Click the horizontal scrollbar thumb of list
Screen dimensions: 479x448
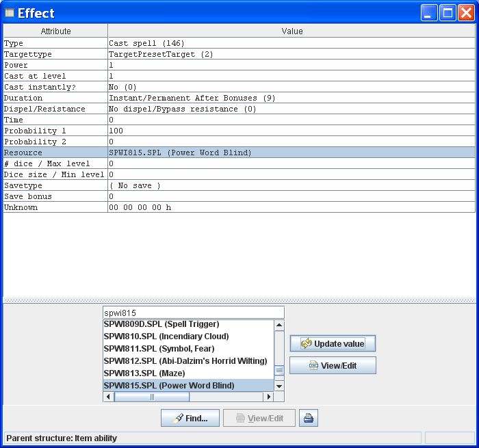point(152,397)
